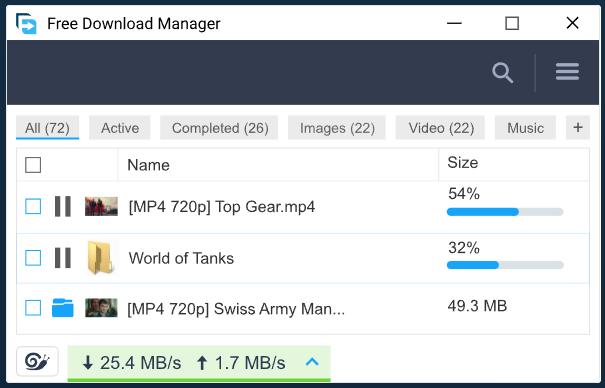Screen dimensions: 605x388
Task: Toggle snail speed-limit mode
Action: click(x=37, y=361)
